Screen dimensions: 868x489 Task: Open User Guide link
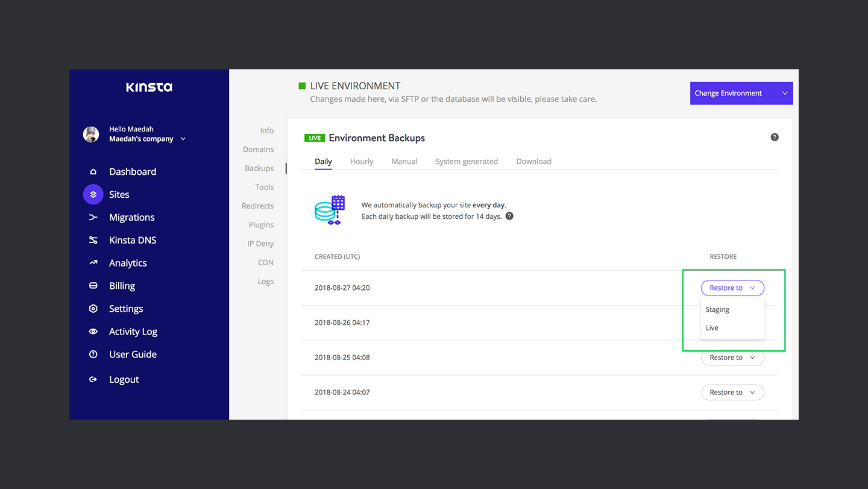click(133, 355)
